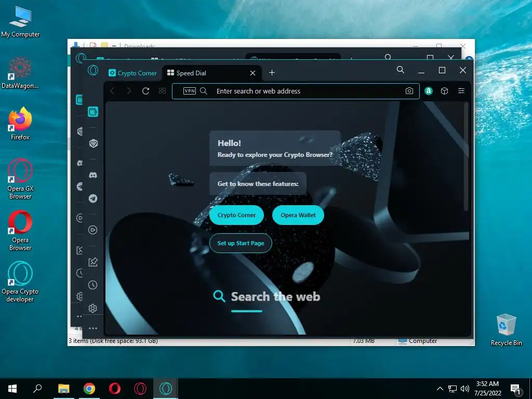Open Telegram from the sidebar

click(x=93, y=198)
